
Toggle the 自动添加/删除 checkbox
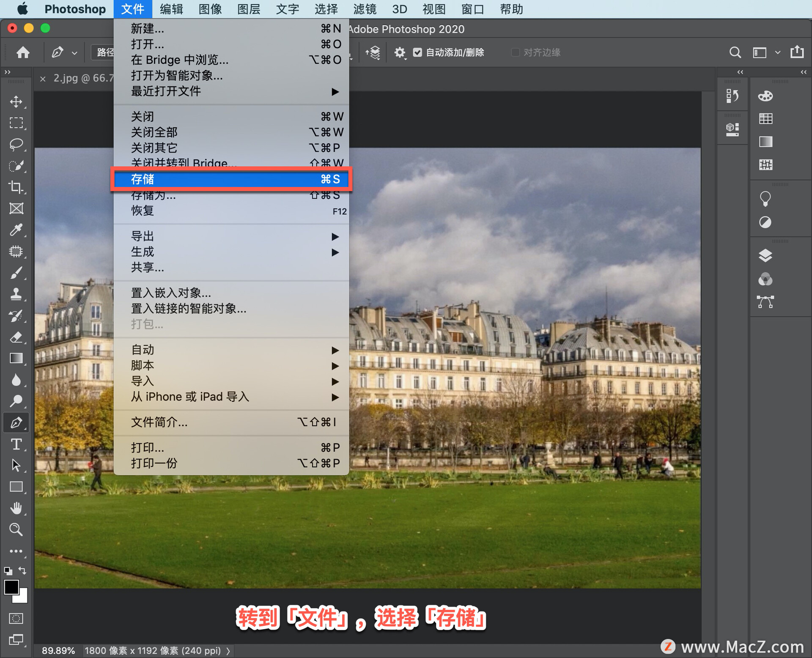tap(417, 52)
